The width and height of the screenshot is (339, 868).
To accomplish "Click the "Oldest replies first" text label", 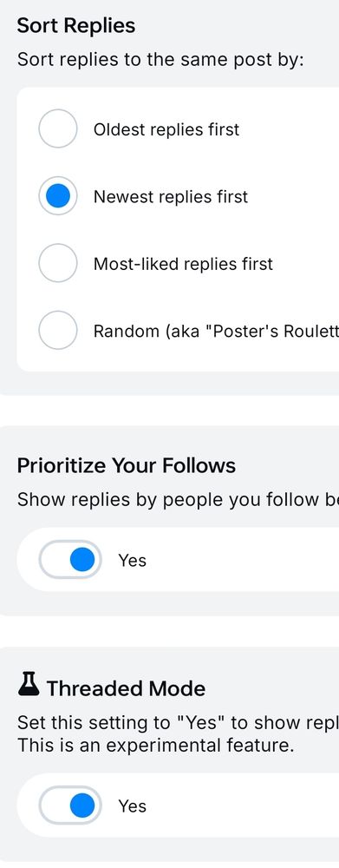I will (x=166, y=129).
